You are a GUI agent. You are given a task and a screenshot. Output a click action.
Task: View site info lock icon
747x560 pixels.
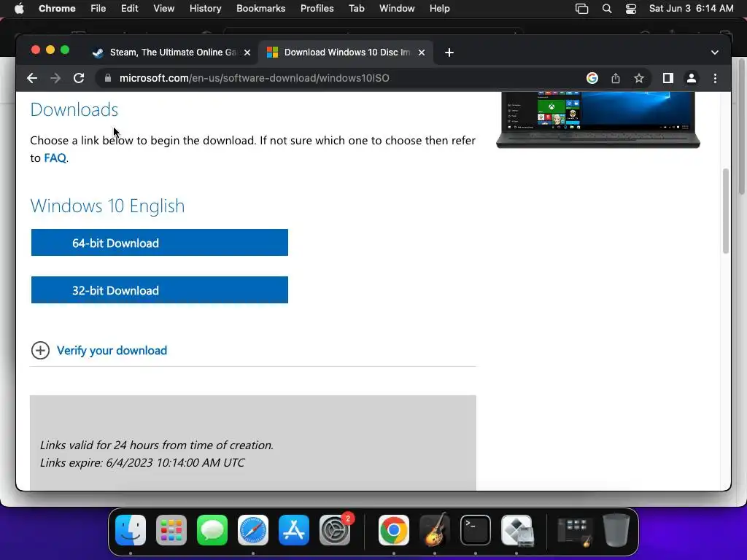(x=108, y=78)
